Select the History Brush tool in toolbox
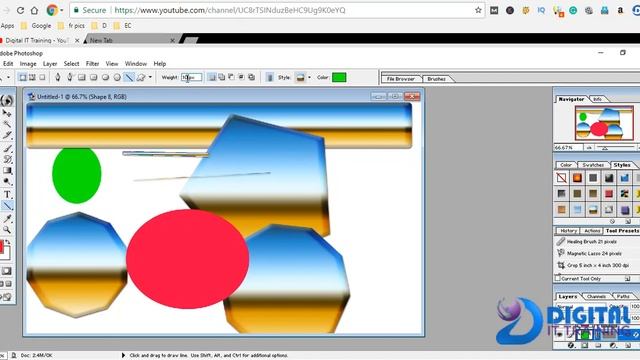The height and width of the screenshot is (360, 640). [x=7, y=159]
